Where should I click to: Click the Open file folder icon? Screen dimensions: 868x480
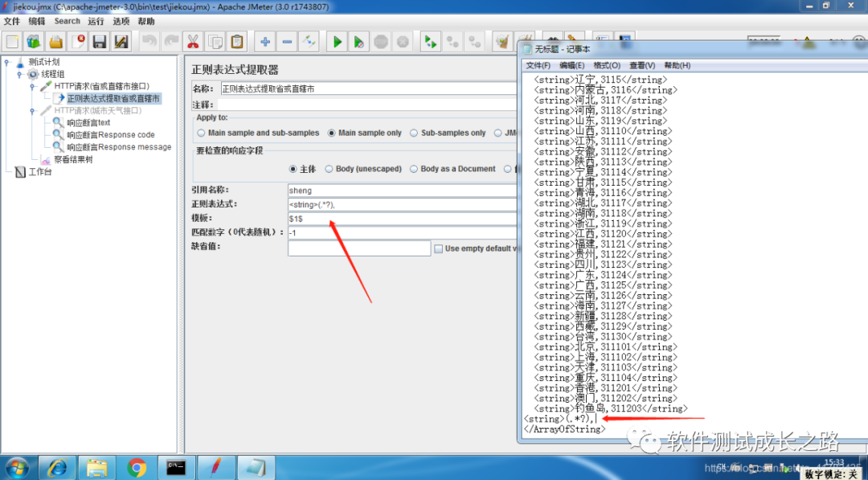coord(56,42)
